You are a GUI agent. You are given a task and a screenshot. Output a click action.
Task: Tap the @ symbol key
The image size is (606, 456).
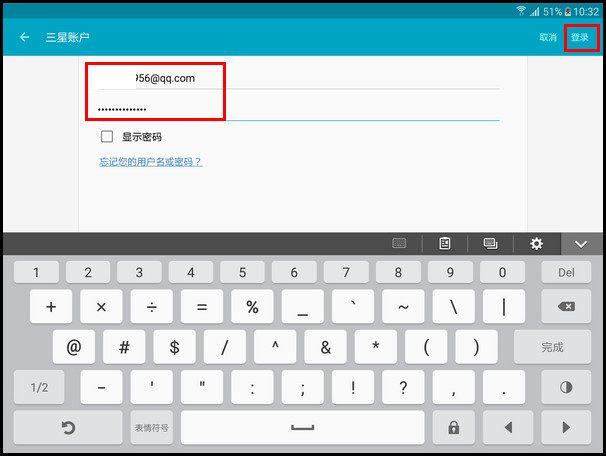[x=74, y=347]
